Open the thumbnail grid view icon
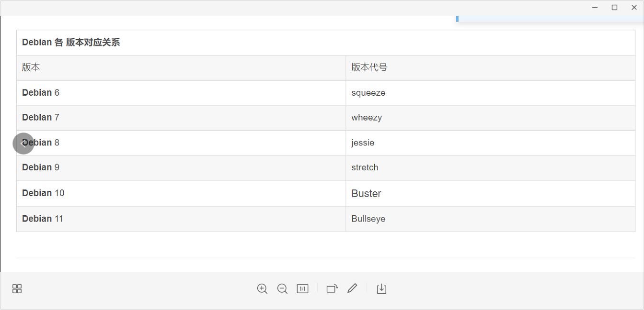 click(17, 288)
